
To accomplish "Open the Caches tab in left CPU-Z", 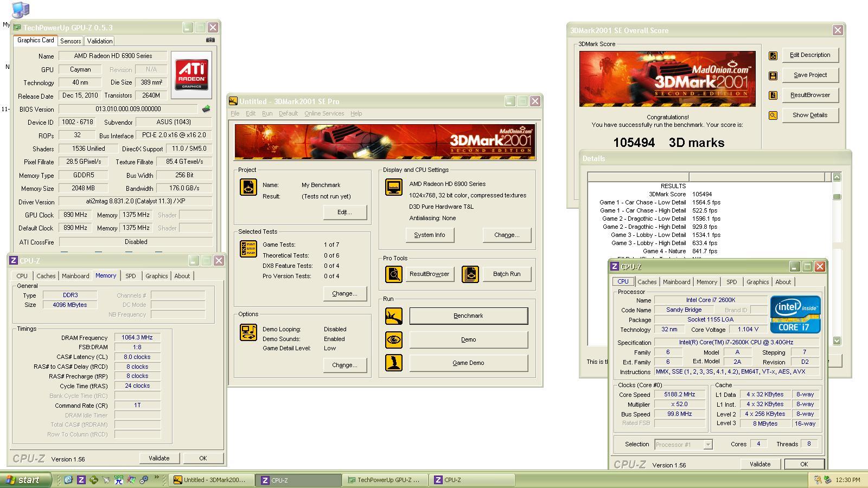I will 46,276.
